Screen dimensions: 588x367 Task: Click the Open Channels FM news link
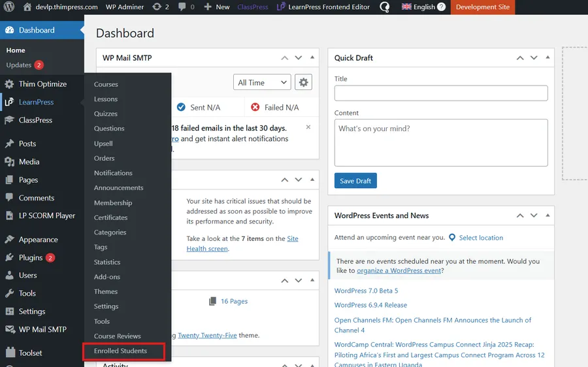433,325
